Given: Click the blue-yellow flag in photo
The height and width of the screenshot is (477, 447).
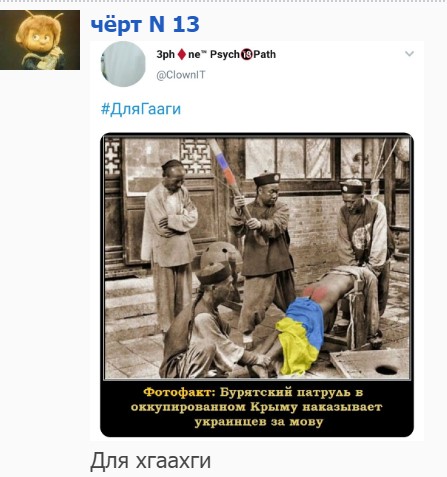Looking at the screenshot, I should 300,336.
